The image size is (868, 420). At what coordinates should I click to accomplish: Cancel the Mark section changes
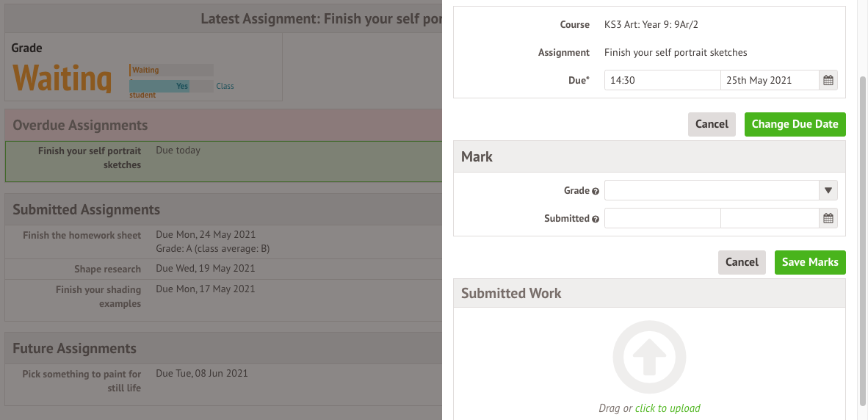742,262
